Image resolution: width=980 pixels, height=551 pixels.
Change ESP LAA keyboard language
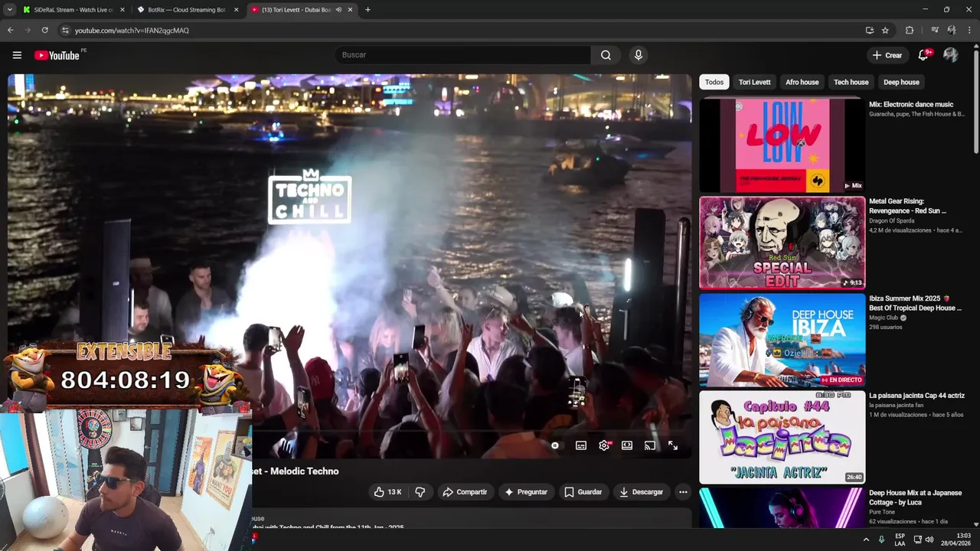(900, 540)
